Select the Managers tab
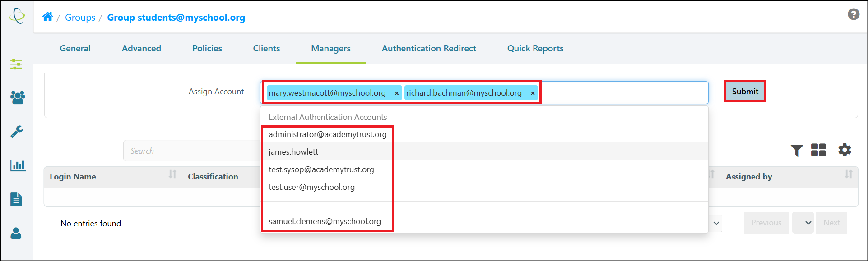 coord(331,48)
